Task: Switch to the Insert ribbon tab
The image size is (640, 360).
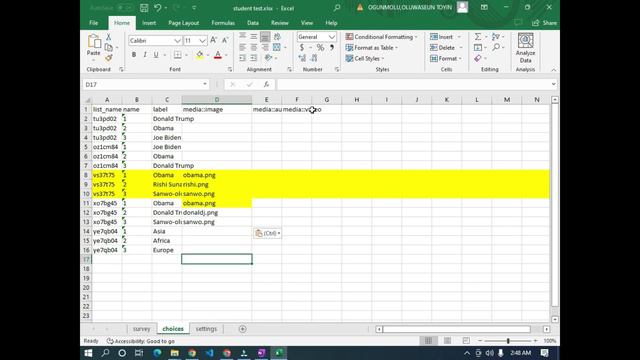Action: [x=149, y=23]
